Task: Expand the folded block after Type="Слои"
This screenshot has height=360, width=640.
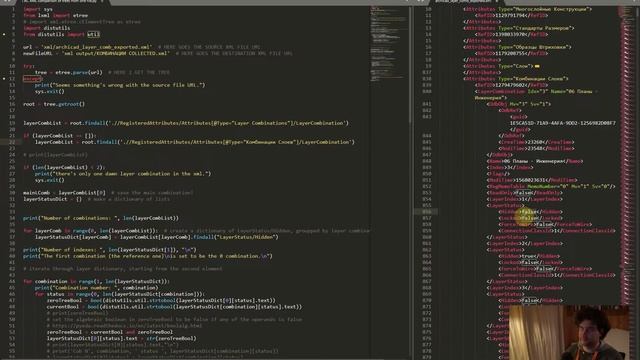Action: [x=537, y=66]
